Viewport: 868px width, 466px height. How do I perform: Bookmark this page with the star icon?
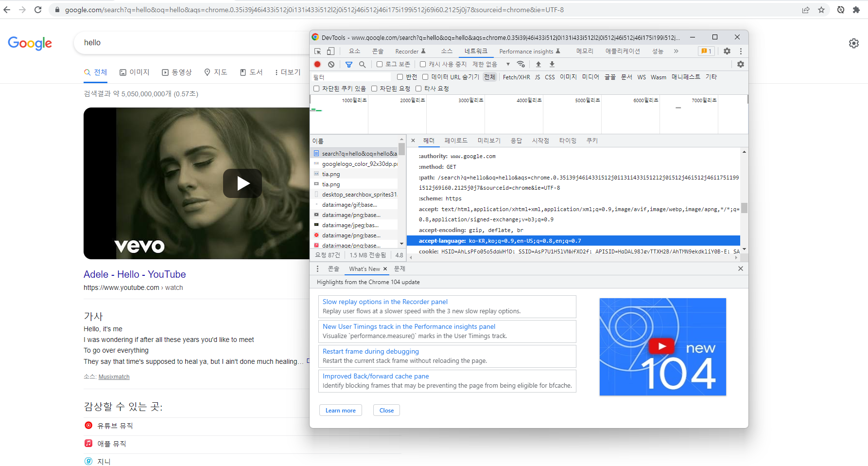pyautogui.click(x=821, y=10)
